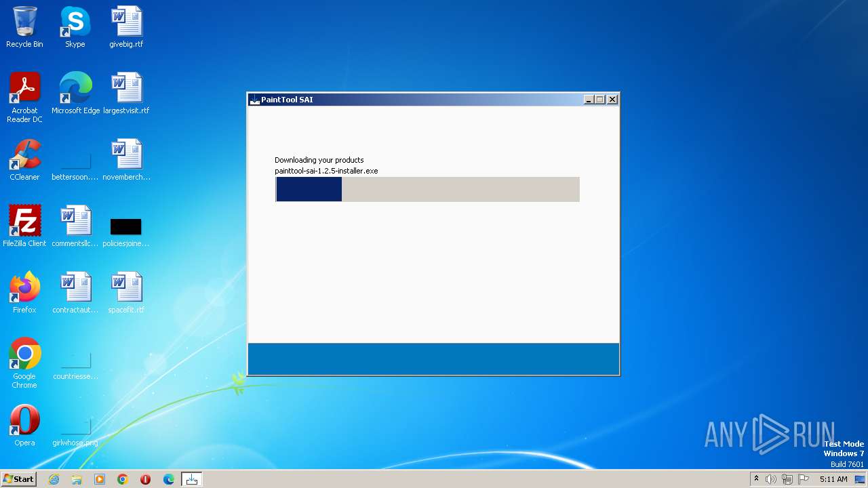Launch FileZilla Client shortcut

click(24, 226)
